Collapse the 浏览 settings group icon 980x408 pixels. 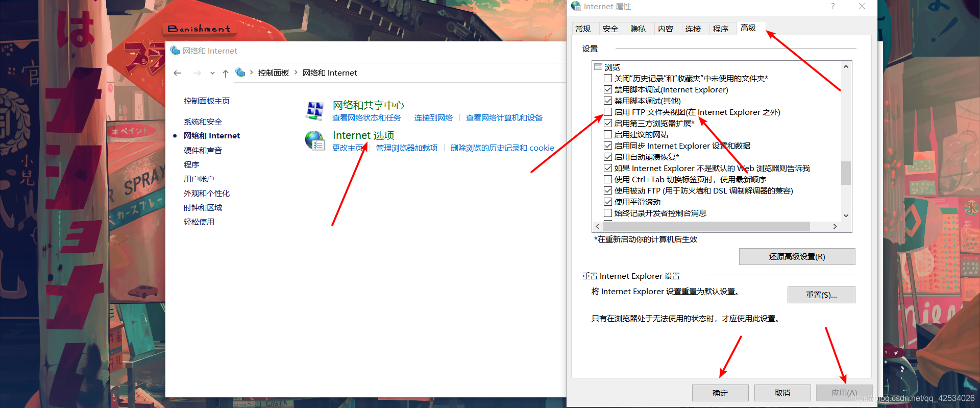[598, 67]
